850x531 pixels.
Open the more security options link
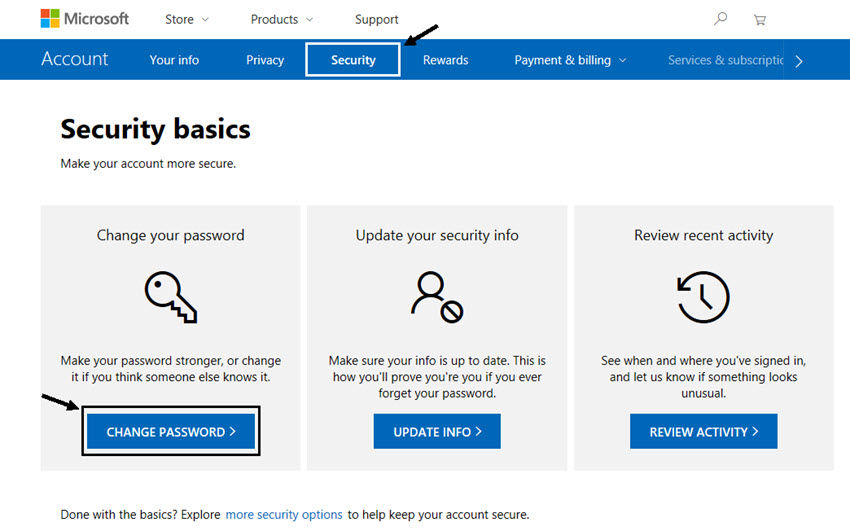pyautogui.click(x=284, y=514)
